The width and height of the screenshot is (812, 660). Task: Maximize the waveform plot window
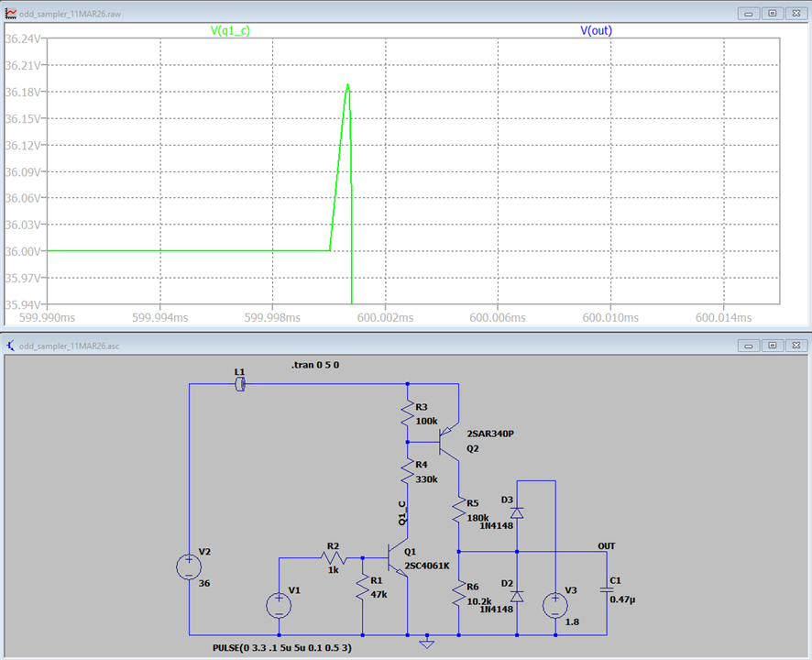(773, 13)
